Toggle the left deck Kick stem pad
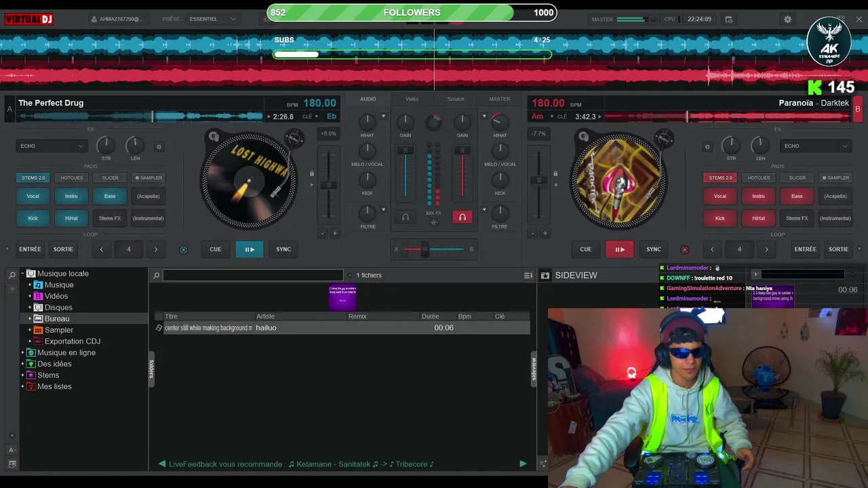The width and height of the screenshot is (868, 488). pos(33,218)
